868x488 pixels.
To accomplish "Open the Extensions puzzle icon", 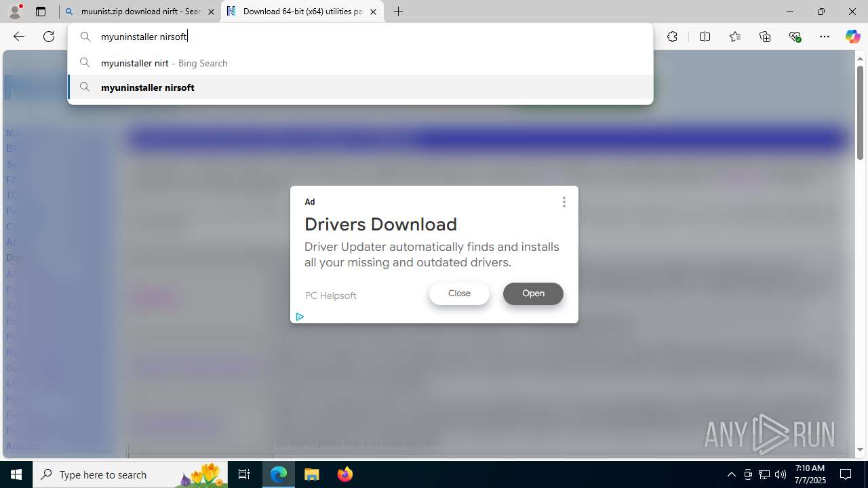I will 672,37.
